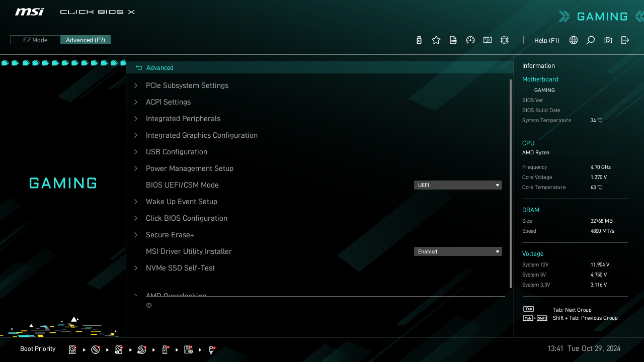Open Favorites via the star icon
The image size is (644, 362).
pos(436,40)
